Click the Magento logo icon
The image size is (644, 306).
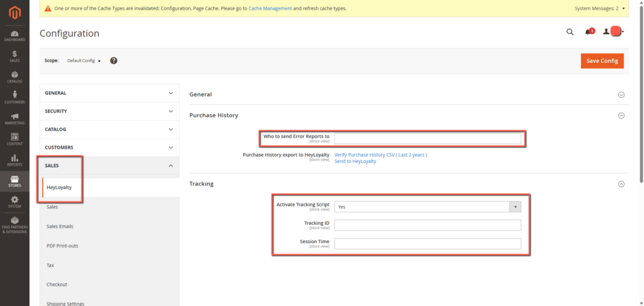14,11
